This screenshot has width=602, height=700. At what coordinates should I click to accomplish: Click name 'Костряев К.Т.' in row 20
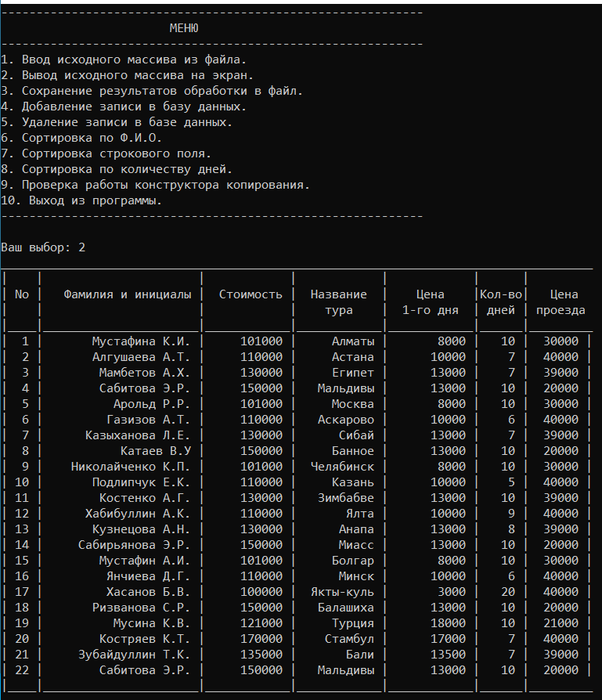click(145, 638)
